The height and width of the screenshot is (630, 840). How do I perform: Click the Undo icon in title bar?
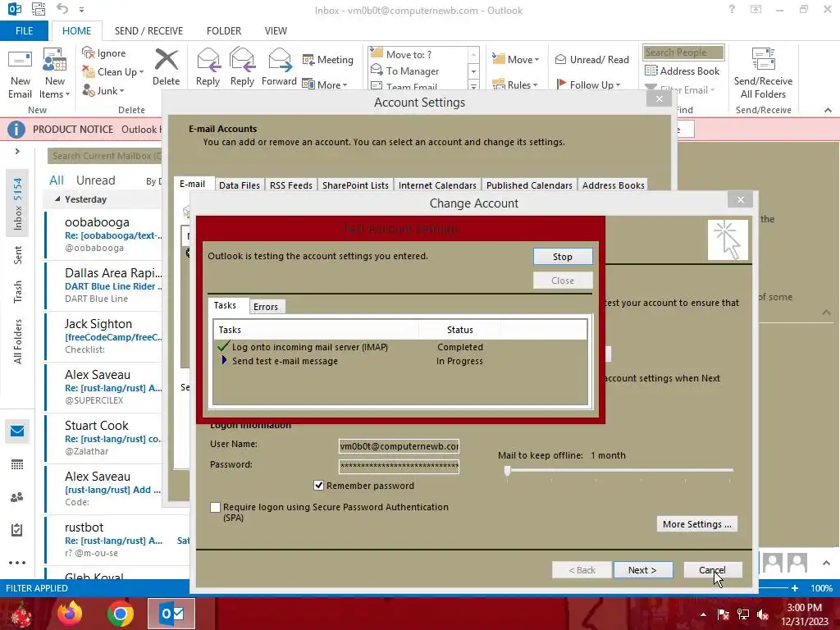(x=62, y=9)
